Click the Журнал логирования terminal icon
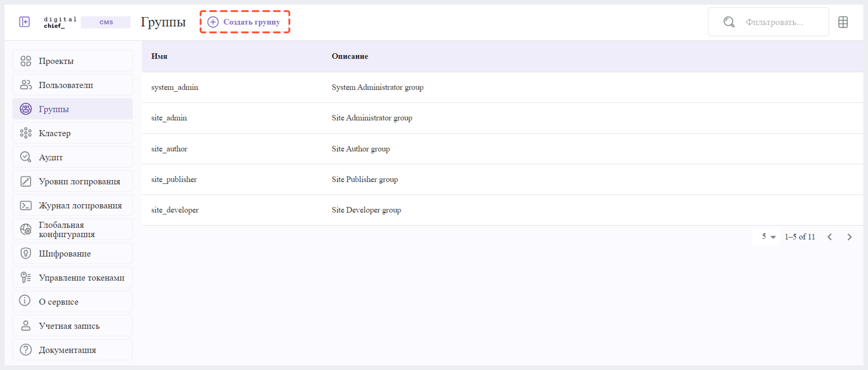Viewport: 868px width, 370px height. (x=26, y=205)
